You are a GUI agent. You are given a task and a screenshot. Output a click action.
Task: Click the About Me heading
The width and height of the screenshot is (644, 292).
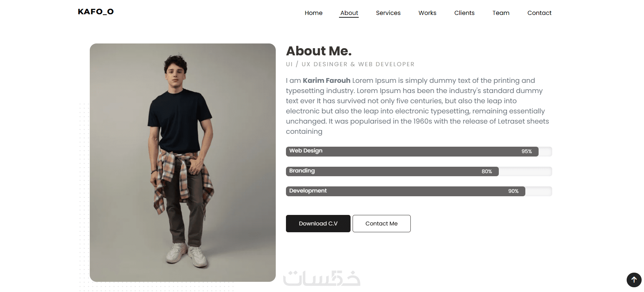pyautogui.click(x=319, y=51)
